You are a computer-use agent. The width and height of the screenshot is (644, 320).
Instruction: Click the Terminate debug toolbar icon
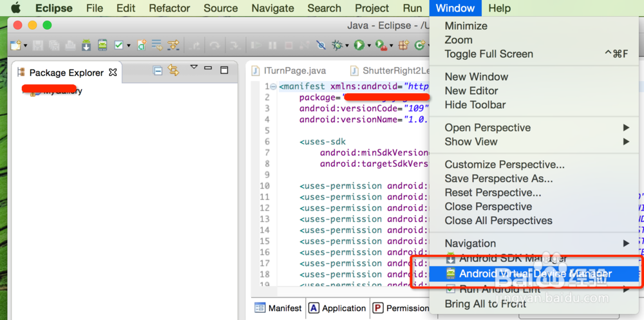(x=289, y=45)
